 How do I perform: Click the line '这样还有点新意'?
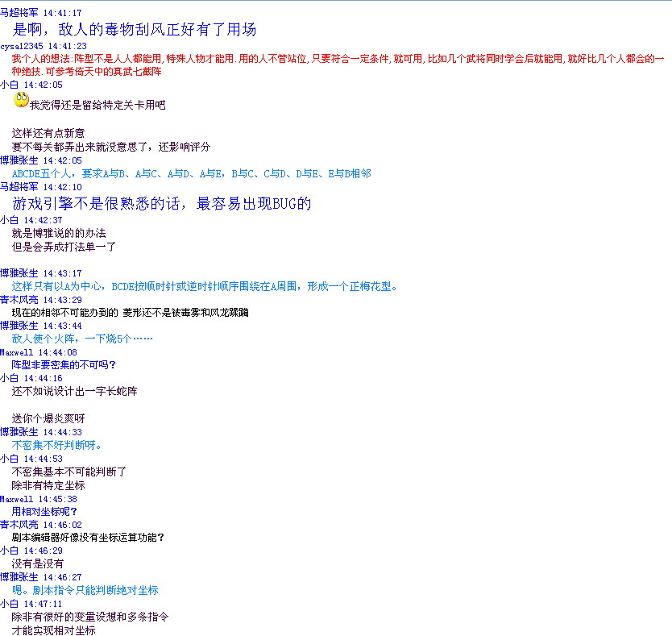(x=48, y=133)
